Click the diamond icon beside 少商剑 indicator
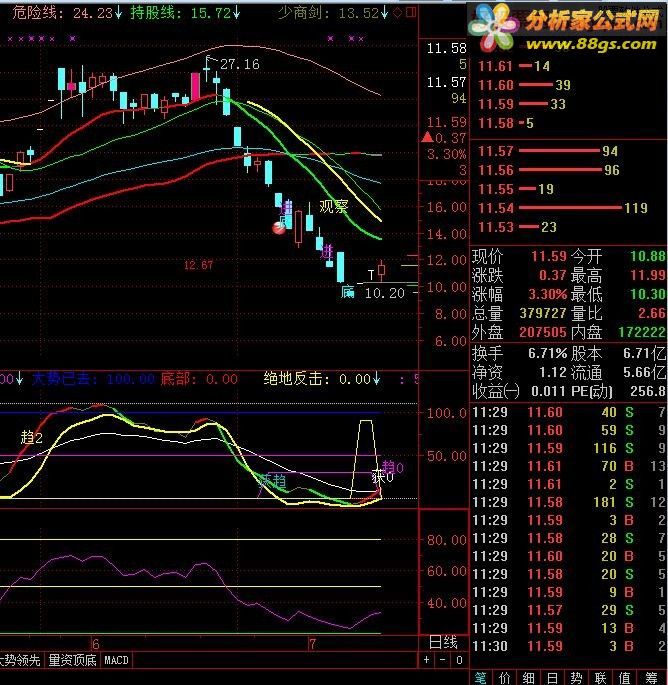Image resolution: width=668 pixels, height=685 pixels. [398, 13]
